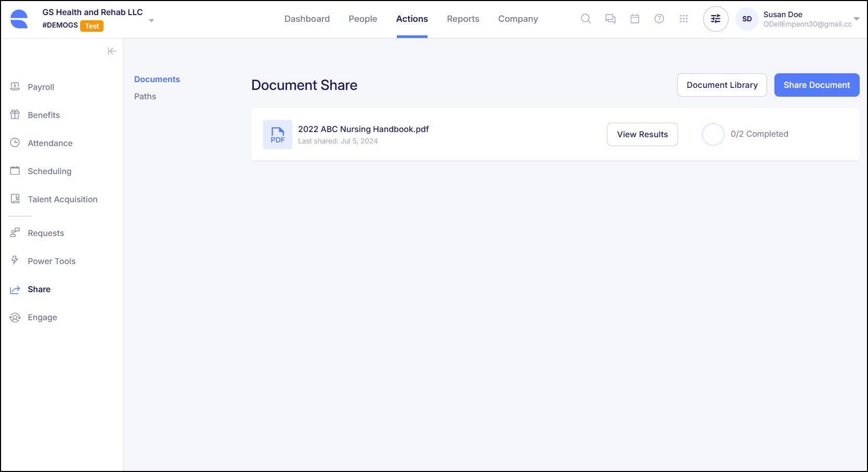View Results for the Nursing Handbook

642,134
